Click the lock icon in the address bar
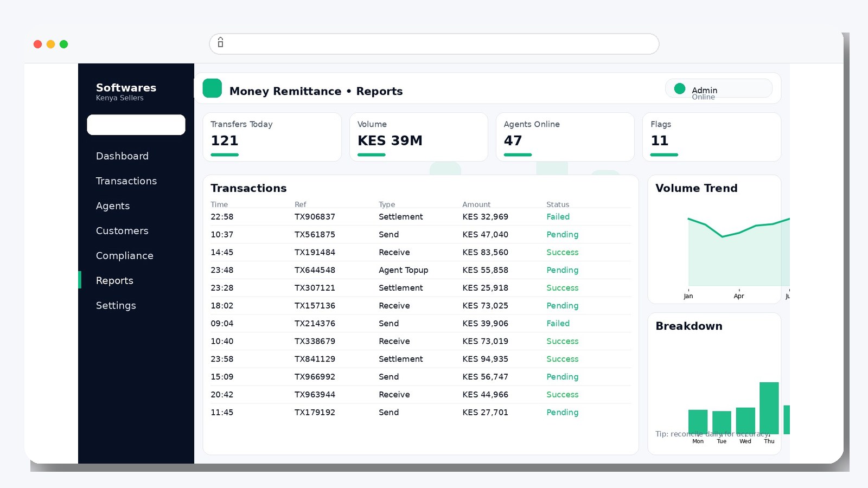The width and height of the screenshot is (868, 488). point(220,42)
